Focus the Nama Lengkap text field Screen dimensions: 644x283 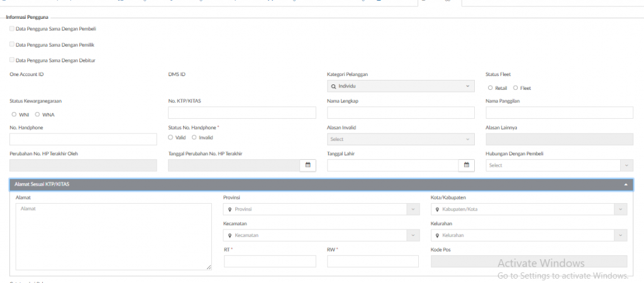(401, 113)
